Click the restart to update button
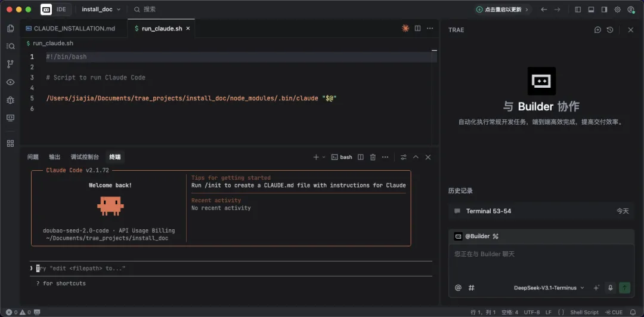Viewport: 644px width, 317px height. [503, 9]
